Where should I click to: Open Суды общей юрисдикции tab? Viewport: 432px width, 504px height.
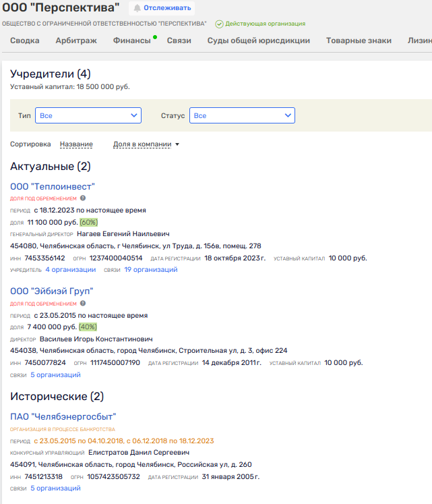click(259, 40)
